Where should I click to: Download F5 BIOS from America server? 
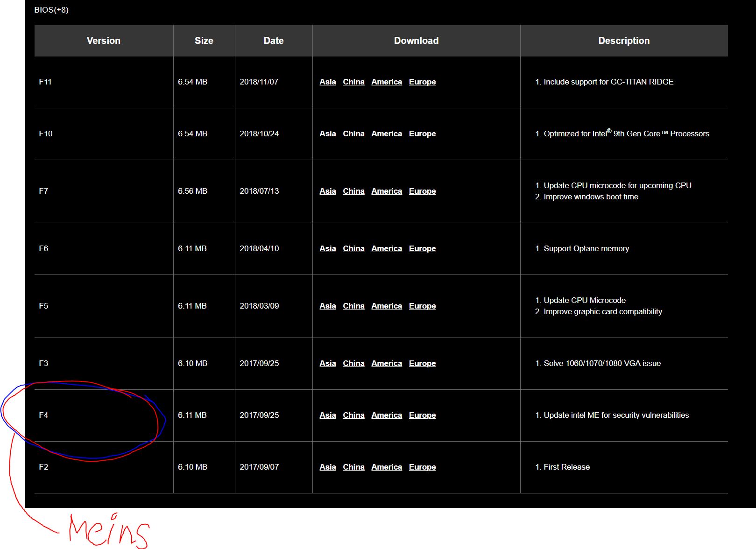[387, 306]
